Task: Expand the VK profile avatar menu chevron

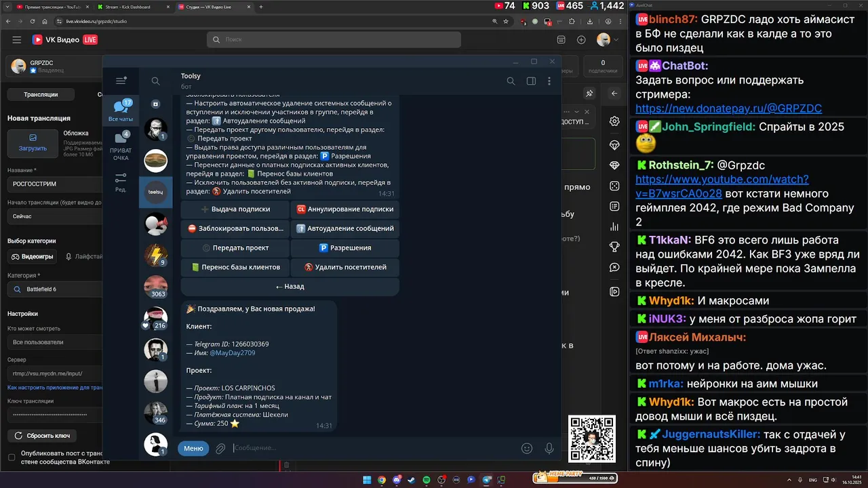Action: pos(615,40)
